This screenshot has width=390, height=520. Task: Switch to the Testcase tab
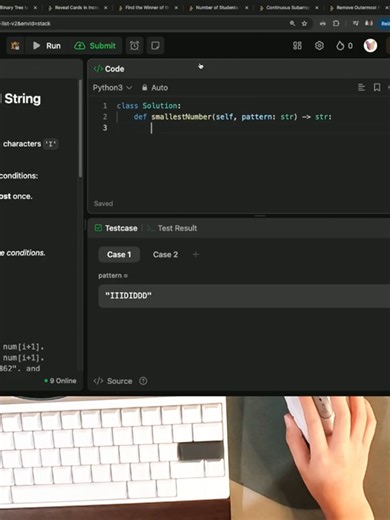click(x=116, y=228)
